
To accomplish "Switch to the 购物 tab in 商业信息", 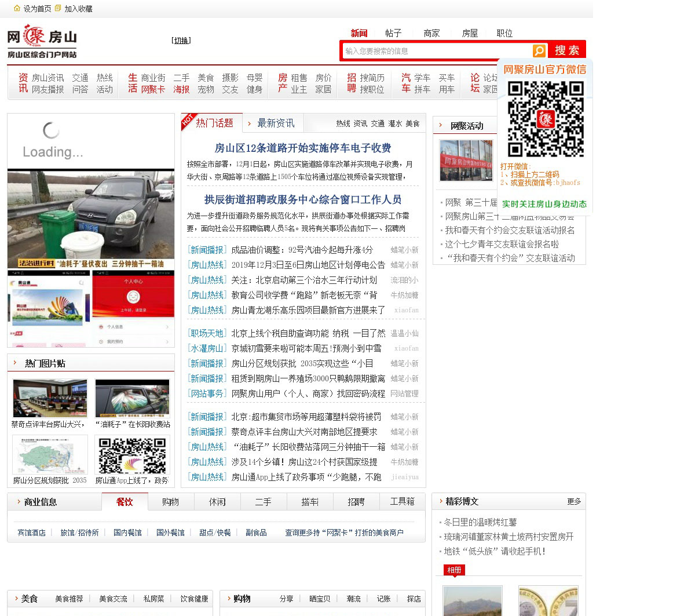I will tap(170, 502).
